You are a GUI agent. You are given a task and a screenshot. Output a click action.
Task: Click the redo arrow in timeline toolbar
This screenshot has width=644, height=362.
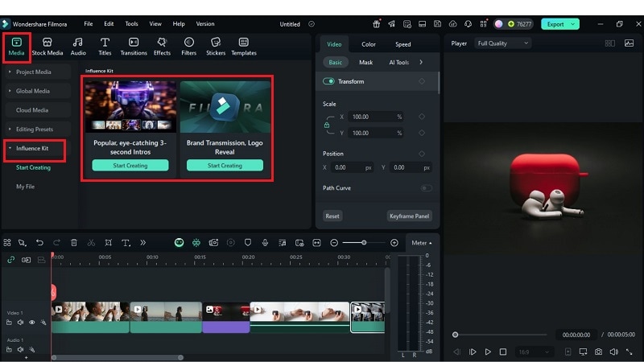[56, 243]
